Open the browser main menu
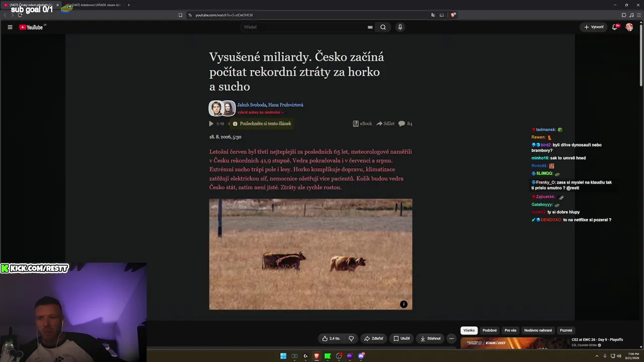Viewport: 644px width, 362px height. tap(638, 15)
